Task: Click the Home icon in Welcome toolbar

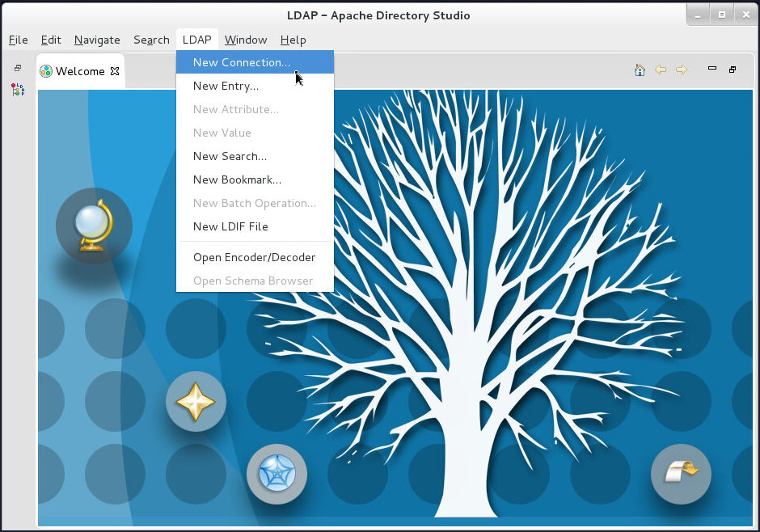Action: [640, 70]
